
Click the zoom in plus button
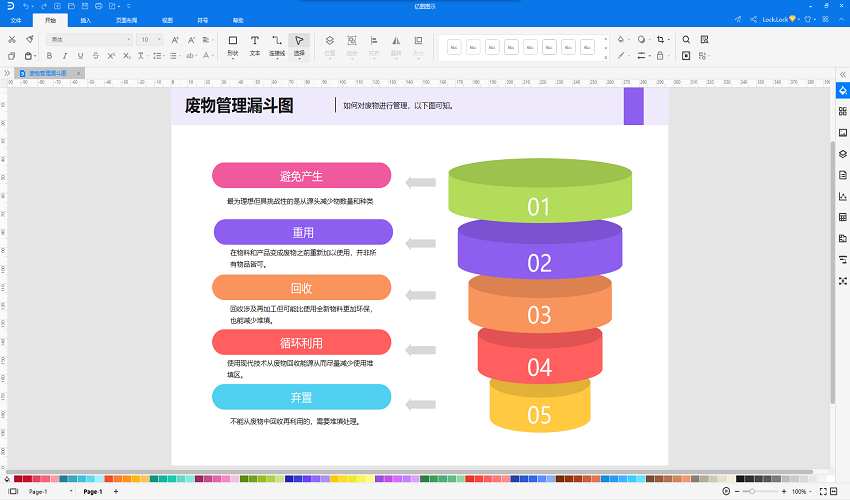pyautogui.click(x=784, y=491)
